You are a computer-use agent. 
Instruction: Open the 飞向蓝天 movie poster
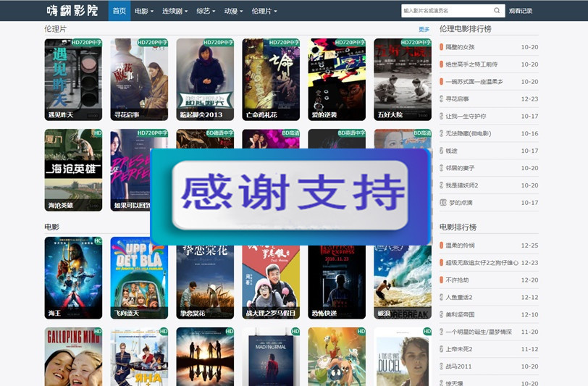139,278
